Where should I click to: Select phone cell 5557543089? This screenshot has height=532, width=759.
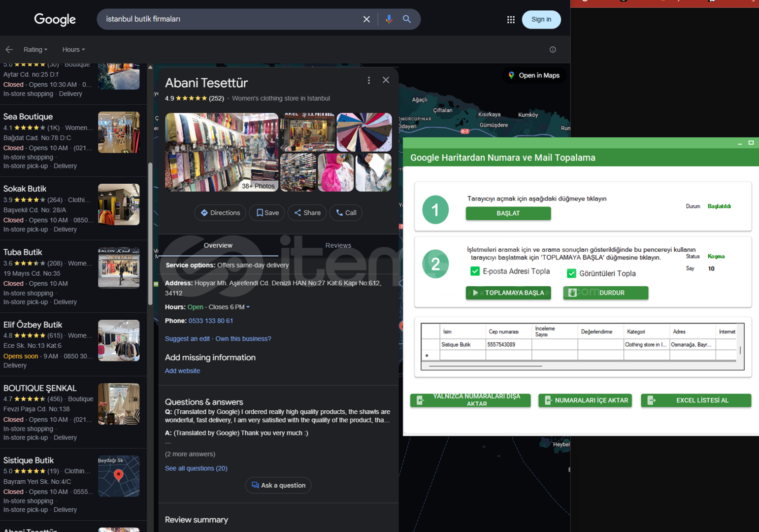click(508, 344)
